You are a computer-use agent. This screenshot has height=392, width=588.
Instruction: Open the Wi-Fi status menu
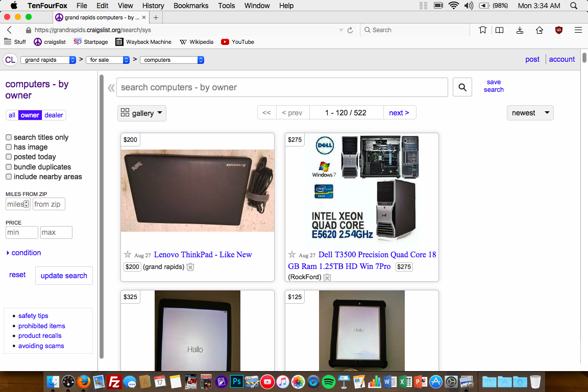click(454, 6)
